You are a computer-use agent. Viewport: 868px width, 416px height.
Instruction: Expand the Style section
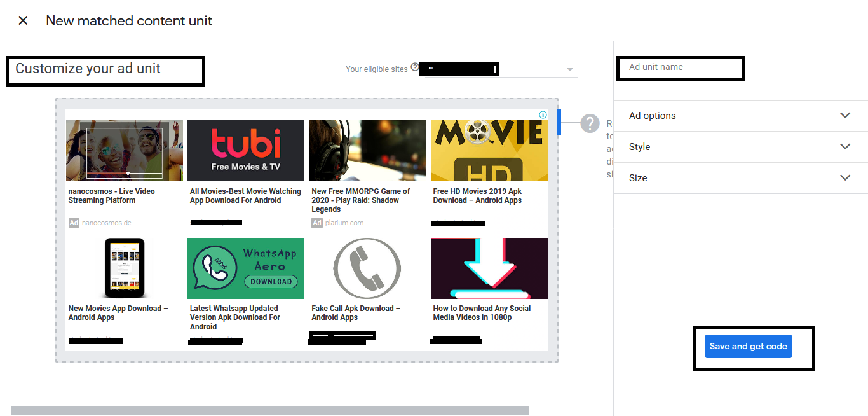point(844,147)
